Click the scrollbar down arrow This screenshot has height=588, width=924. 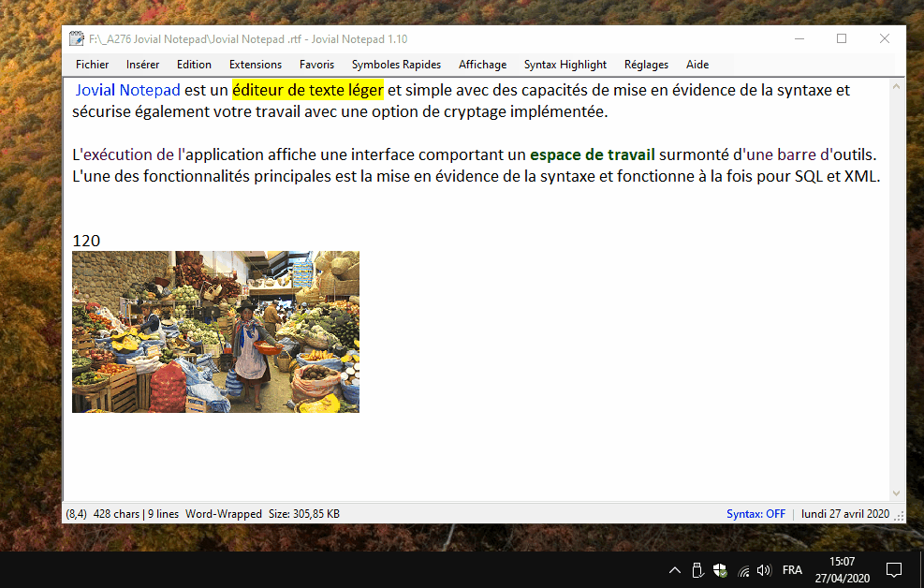pos(896,493)
